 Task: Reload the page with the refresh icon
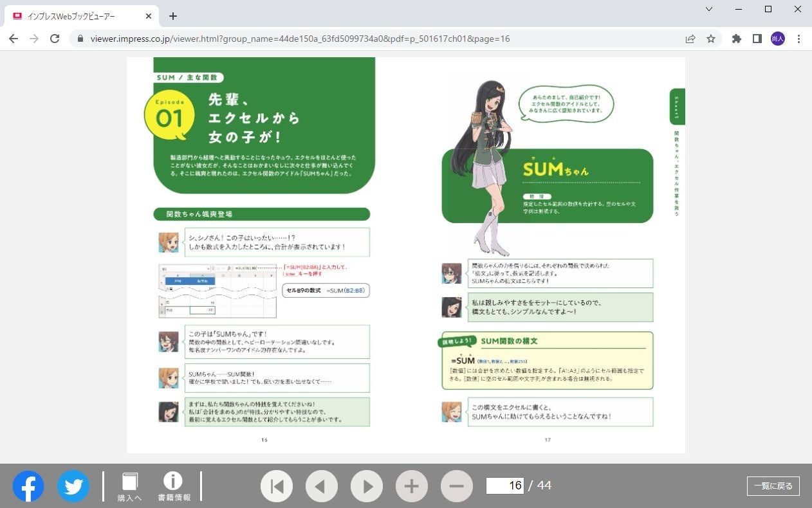point(55,39)
